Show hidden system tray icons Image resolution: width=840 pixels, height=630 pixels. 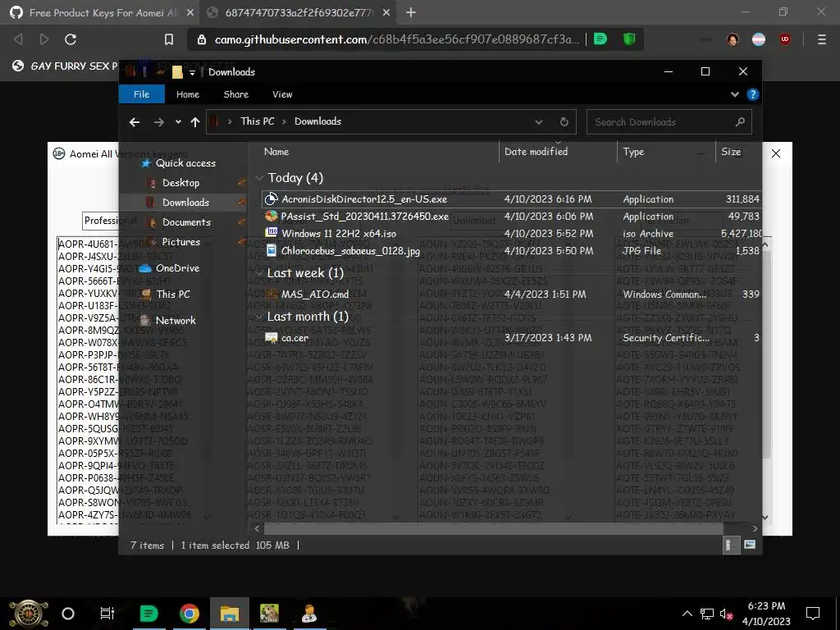click(x=687, y=614)
